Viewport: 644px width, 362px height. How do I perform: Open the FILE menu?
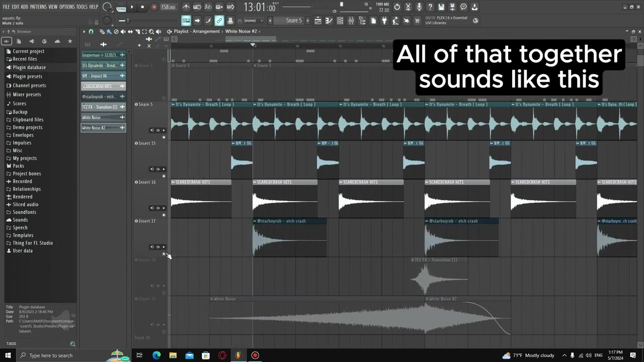[6, 7]
